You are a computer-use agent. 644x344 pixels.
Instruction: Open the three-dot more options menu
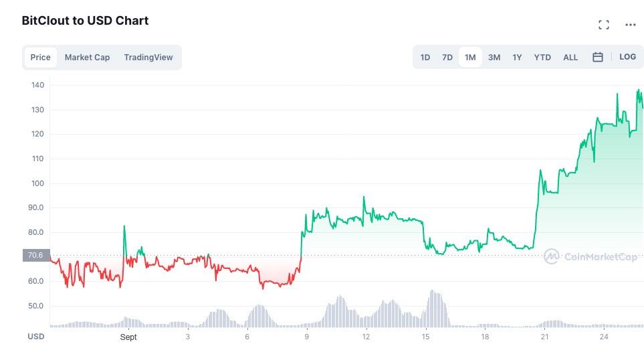tap(630, 25)
